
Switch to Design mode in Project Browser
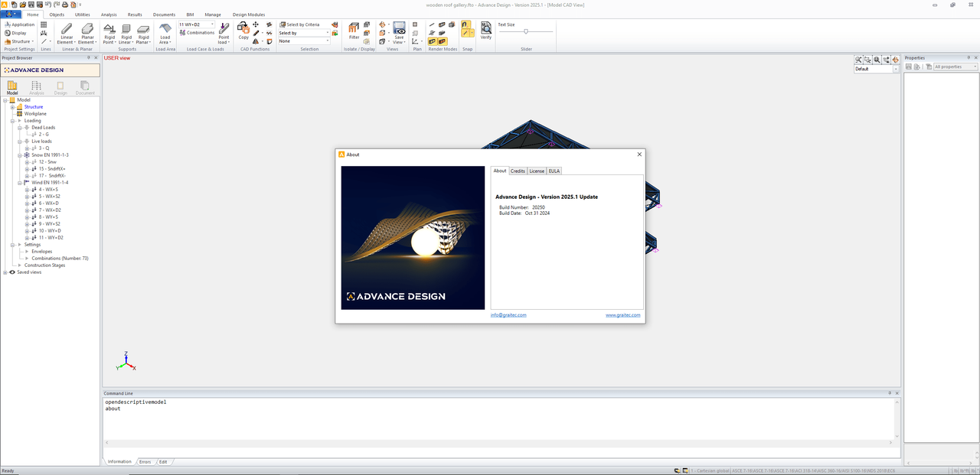[x=60, y=87]
